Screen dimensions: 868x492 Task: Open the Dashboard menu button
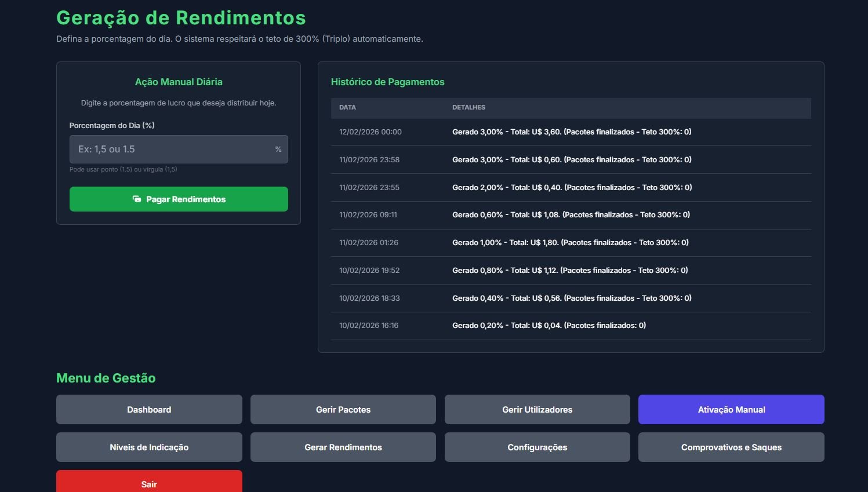[149, 410]
